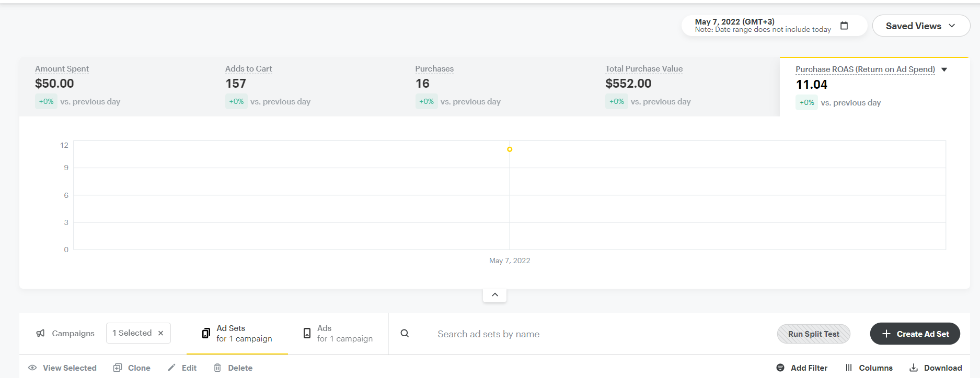This screenshot has height=378, width=980.
Task: Open the Saved Views dropdown
Action: click(x=920, y=26)
